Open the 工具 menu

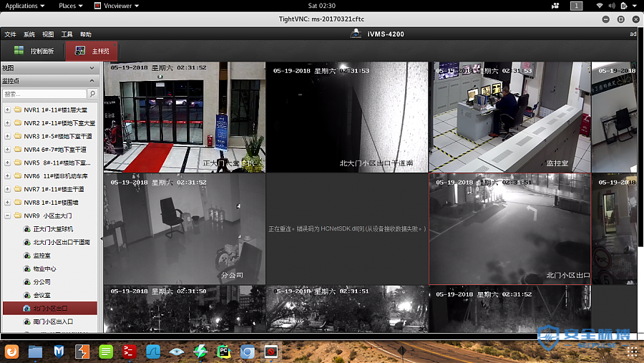click(67, 34)
